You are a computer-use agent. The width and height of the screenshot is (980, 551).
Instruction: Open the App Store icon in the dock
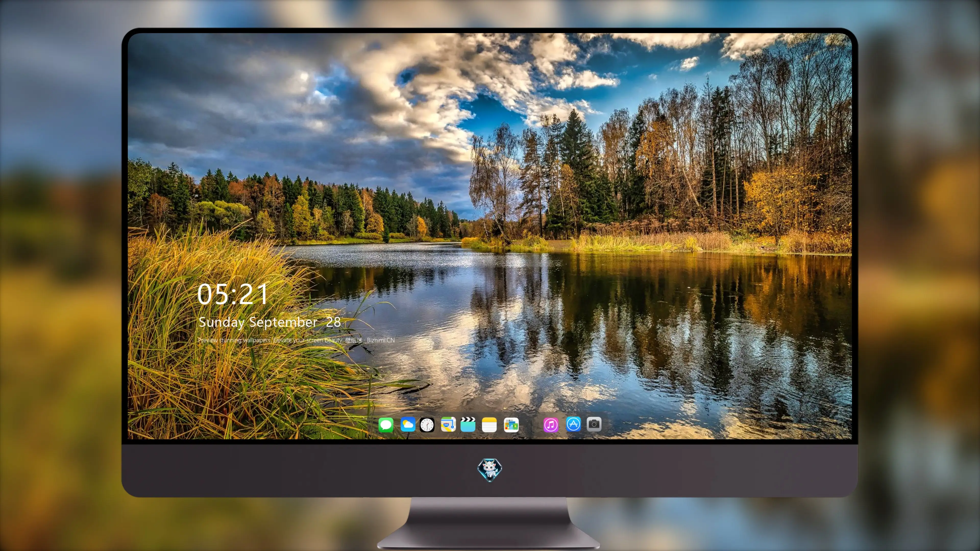(573, 424)
